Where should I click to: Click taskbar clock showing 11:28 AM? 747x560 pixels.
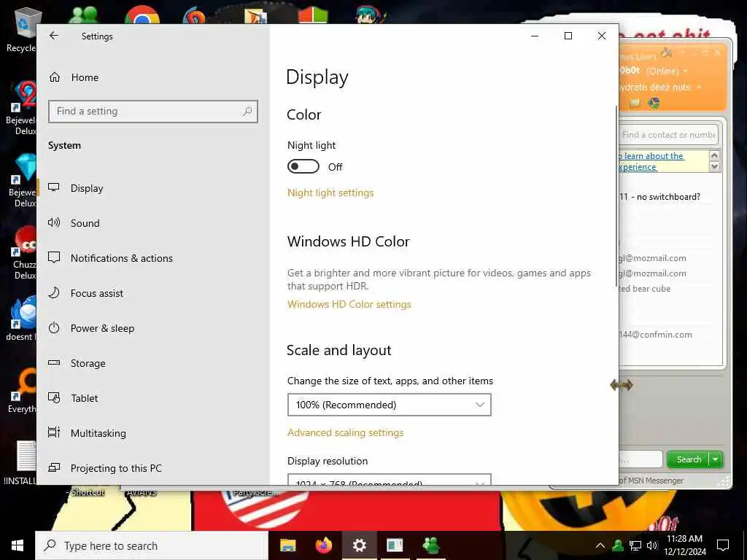click(684, 545)
